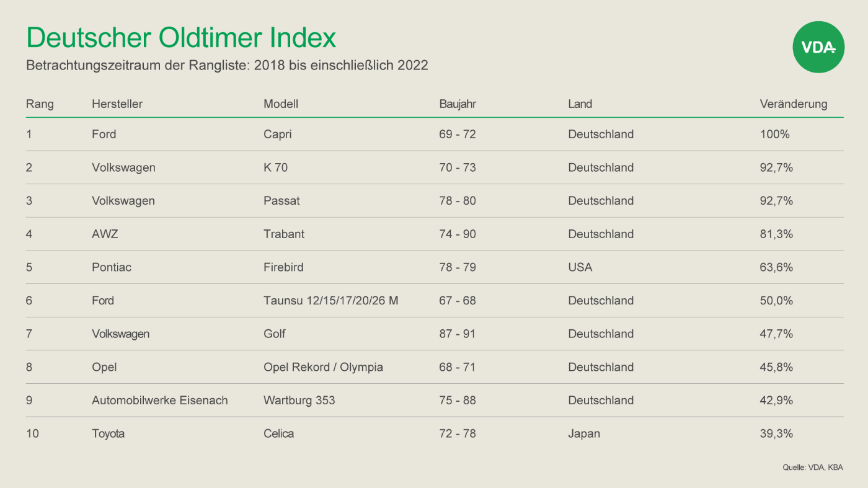
Task: Click the title 'Deutscher Oldtimer Index'
Action: (181, 38)
